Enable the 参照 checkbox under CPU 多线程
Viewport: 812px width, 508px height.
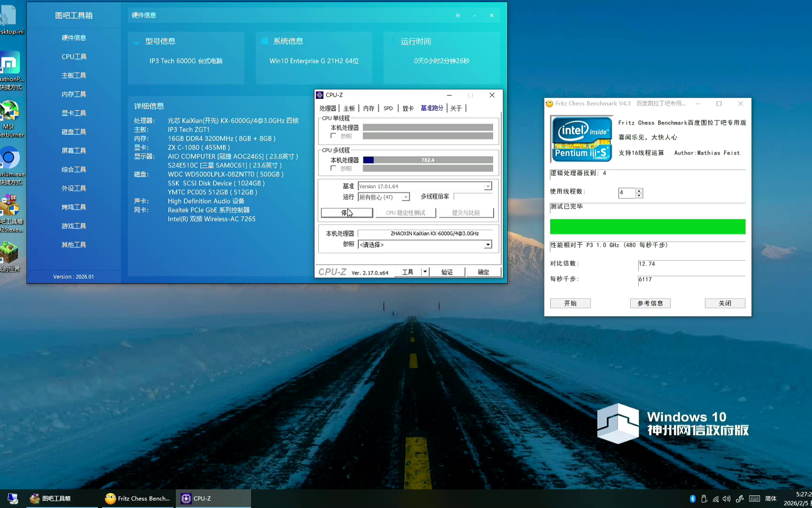click(x=333, y=168)
